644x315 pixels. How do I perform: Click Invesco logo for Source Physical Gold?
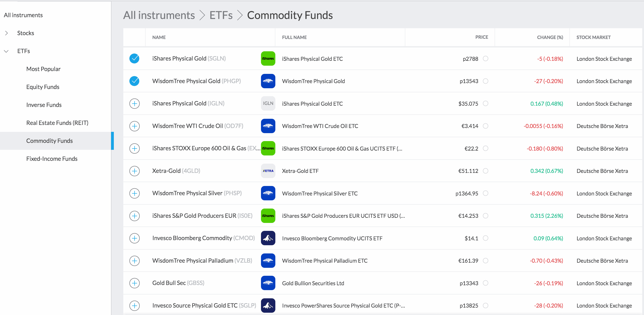[268, 306]
